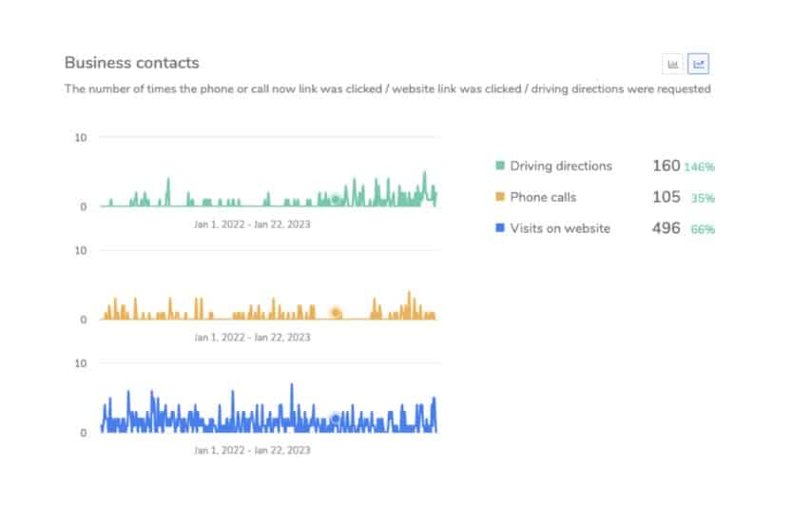This screenshot has width=812, height=506.
Task: Click the blue Visits on website swatch
Action: (500, 228)
